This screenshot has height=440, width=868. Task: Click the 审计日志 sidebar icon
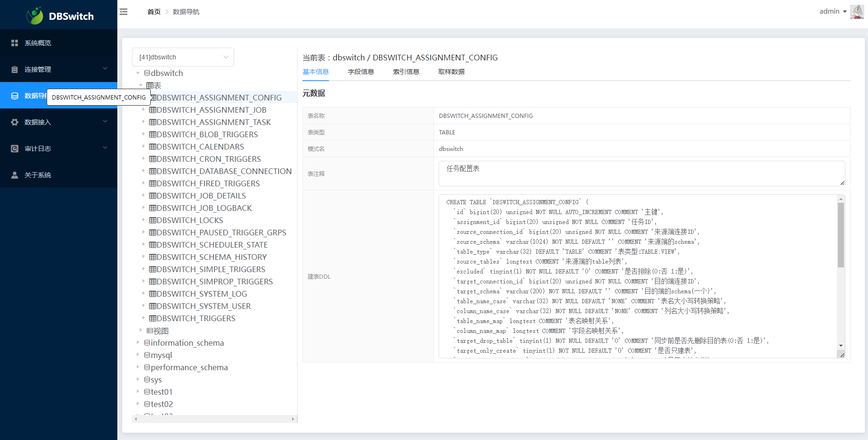click(x=15, y=149)
